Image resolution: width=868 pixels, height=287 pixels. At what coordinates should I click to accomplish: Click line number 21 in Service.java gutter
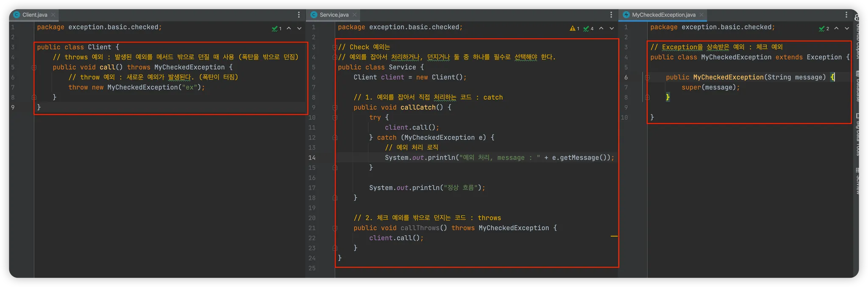pyautogui.click(x=312, y=228)
